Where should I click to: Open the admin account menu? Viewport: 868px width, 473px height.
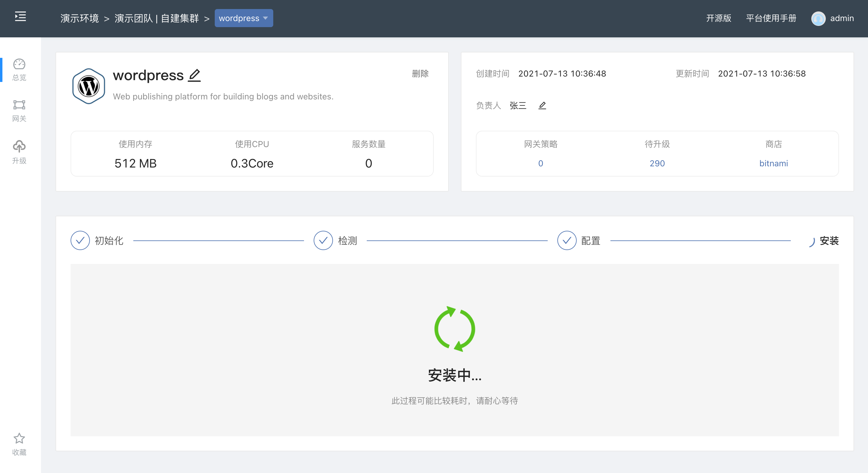point(841,18)
